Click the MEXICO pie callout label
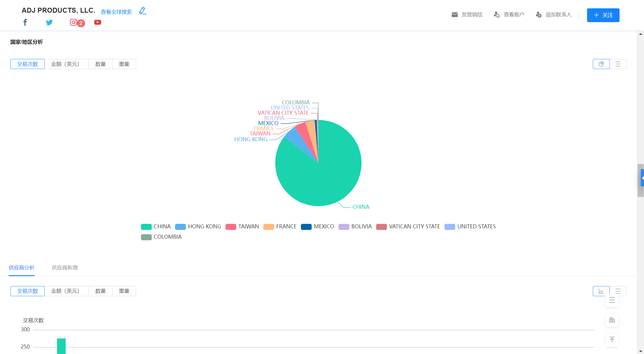644x354 pixels. (x=268, y=123)
